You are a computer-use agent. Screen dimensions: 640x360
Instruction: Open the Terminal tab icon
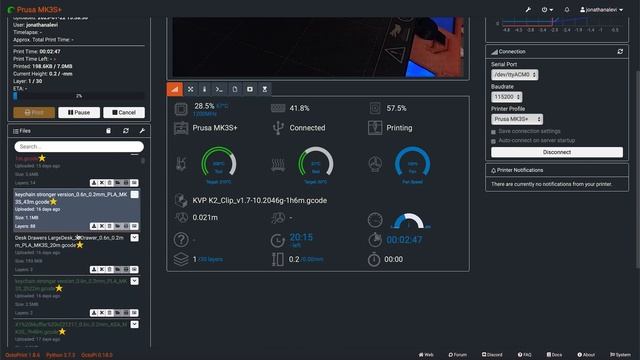pyautogui.click(x=219, y=89)
